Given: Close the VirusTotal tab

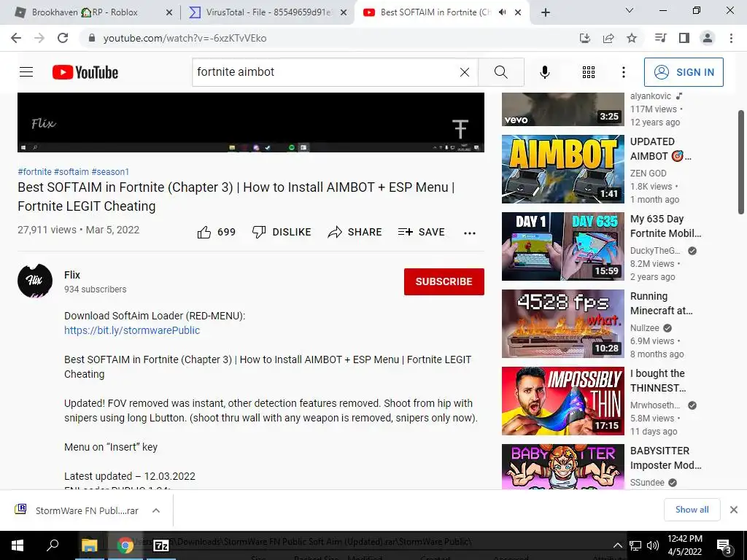Looking at the screenshot, I should point(344,13).
